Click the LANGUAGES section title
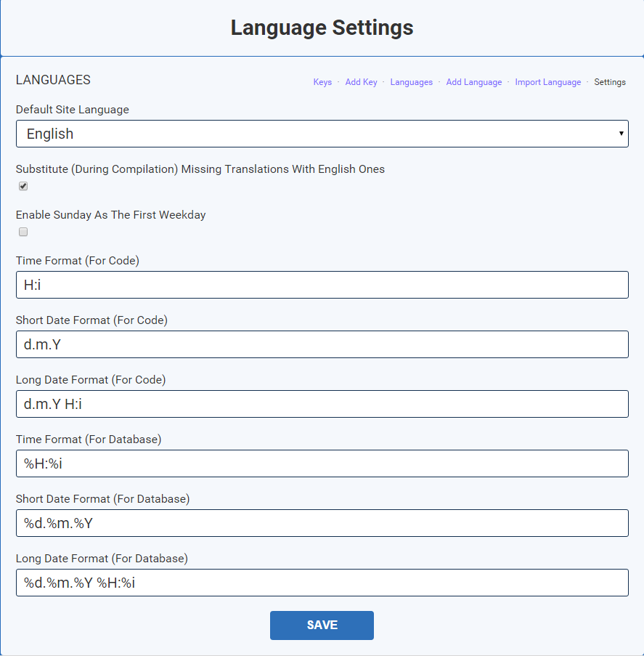This screenshot has height=656, width=644. 53,80
